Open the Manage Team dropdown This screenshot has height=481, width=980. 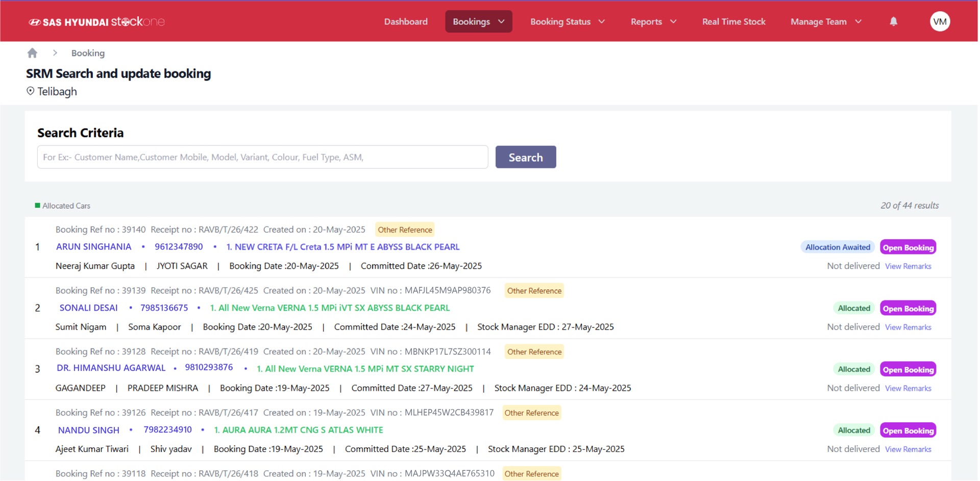826,21
